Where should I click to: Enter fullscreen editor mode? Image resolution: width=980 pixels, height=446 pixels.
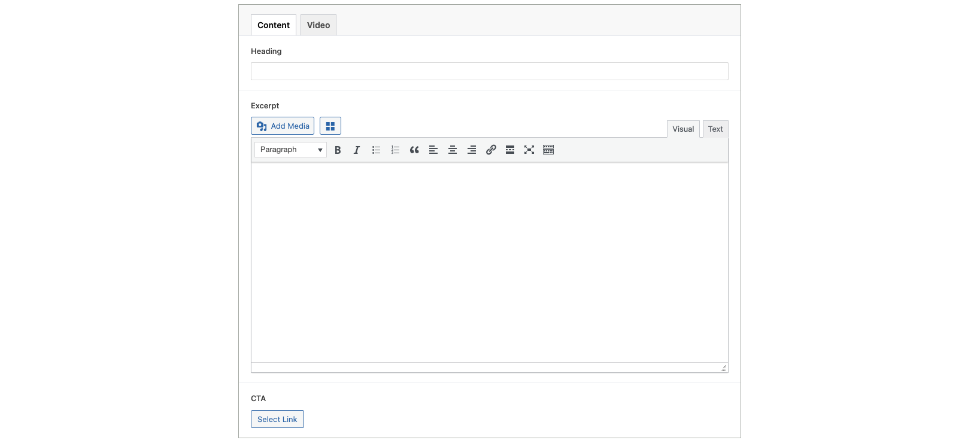click(529, 150)
